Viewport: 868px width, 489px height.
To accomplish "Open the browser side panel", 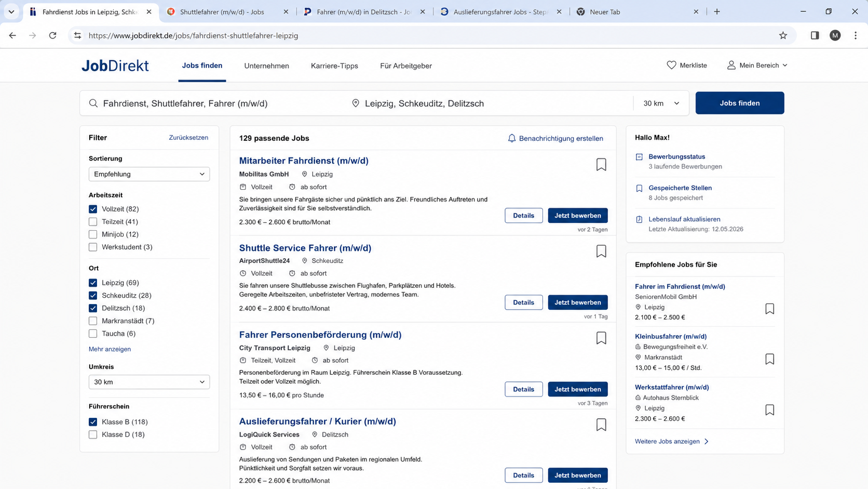I will pos(815,35).
